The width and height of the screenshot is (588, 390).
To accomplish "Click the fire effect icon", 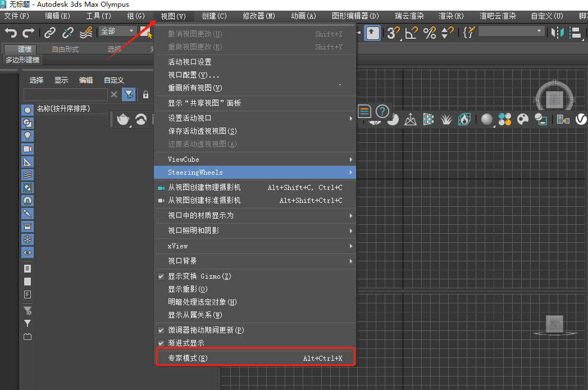I will coord(464,119).
